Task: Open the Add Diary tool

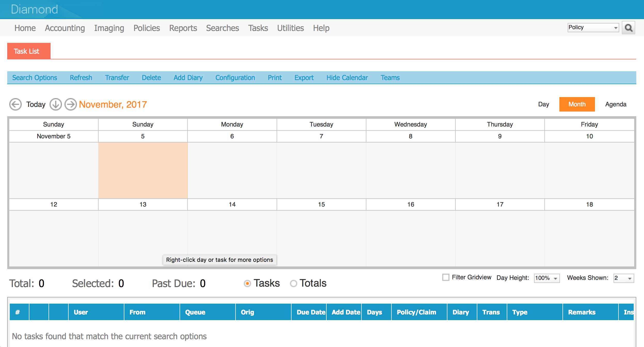Action: (188, 77)
